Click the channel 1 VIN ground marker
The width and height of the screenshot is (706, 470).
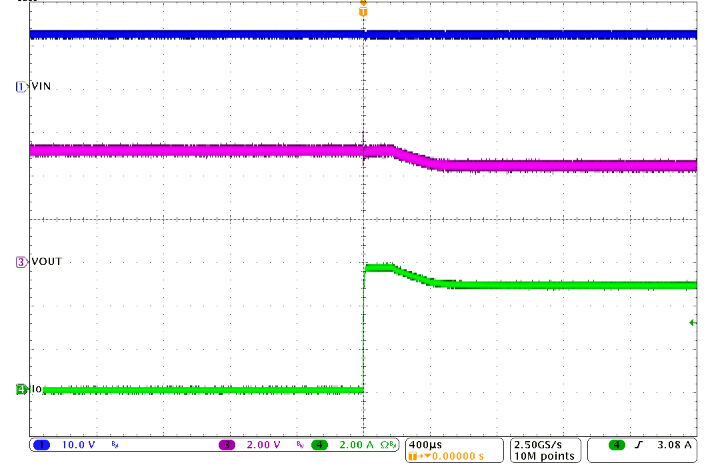(19, 87)
